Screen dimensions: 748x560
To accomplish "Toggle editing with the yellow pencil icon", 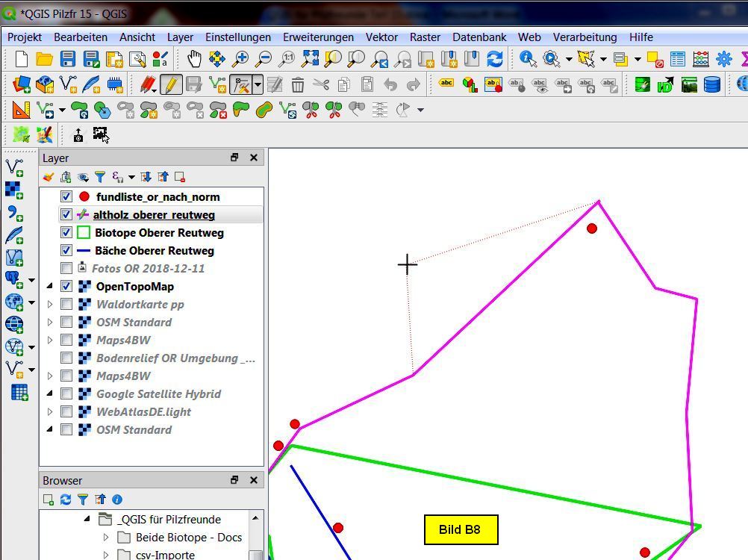I will click(x=171, y=84).
